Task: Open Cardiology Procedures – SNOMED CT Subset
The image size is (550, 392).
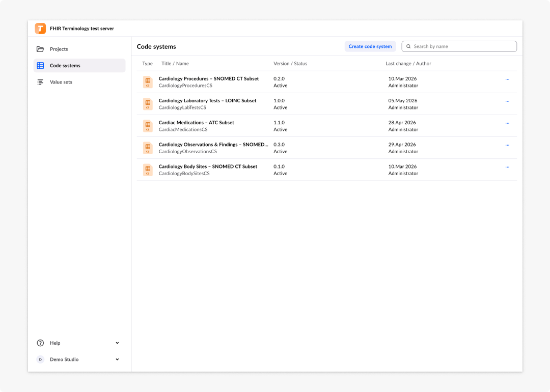Action: point(209,78)
